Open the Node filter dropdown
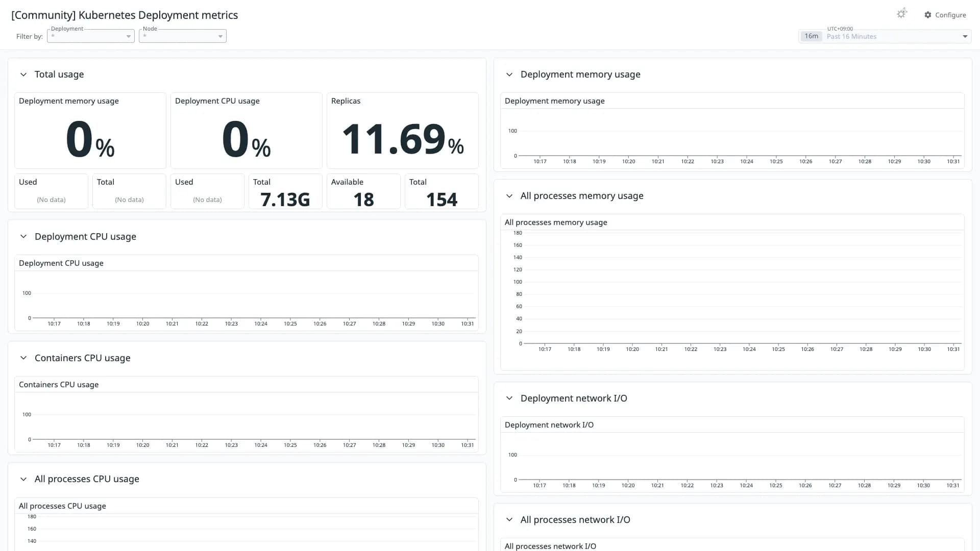This screenshot has height=551, width=980. click(x=183, y=36)
